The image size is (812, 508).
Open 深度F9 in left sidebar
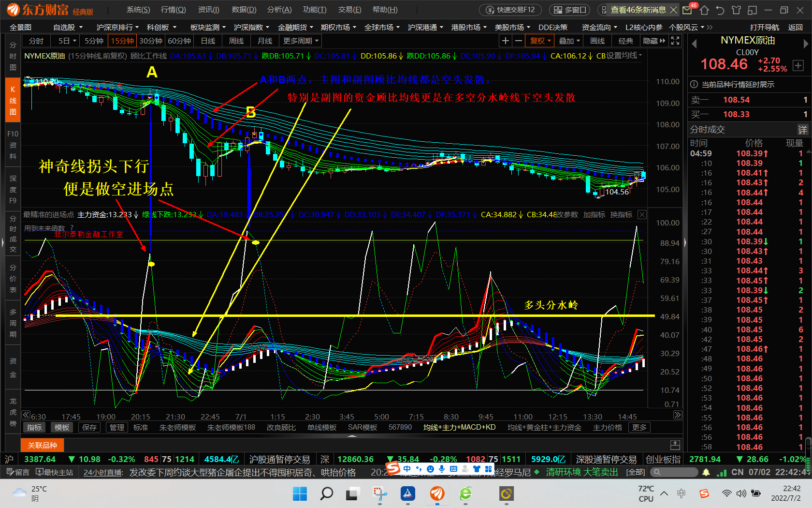[13, 189]
